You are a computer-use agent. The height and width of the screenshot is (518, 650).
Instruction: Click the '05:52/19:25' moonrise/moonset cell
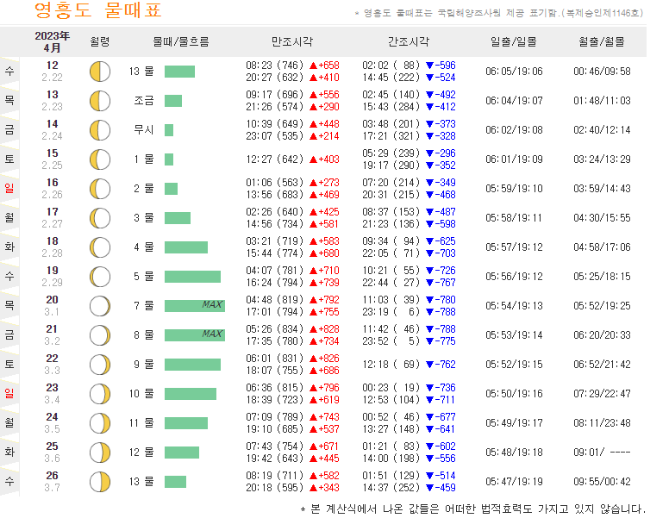[602, 306]
